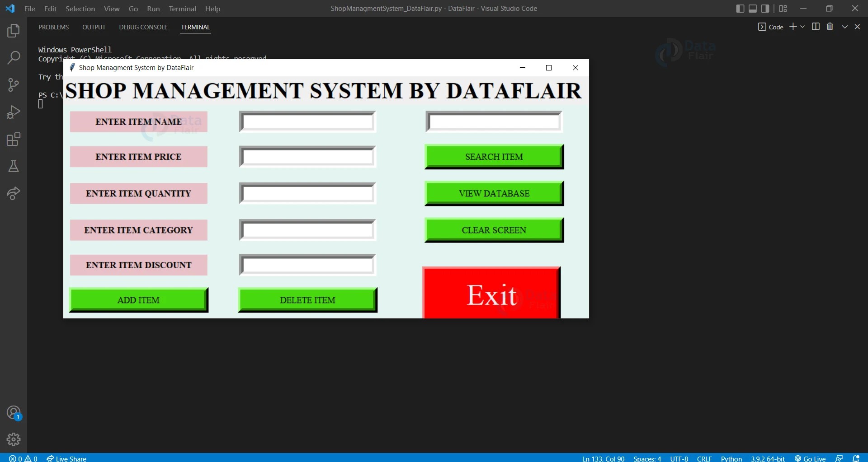Open Run and Debug view

pos(13,112)
